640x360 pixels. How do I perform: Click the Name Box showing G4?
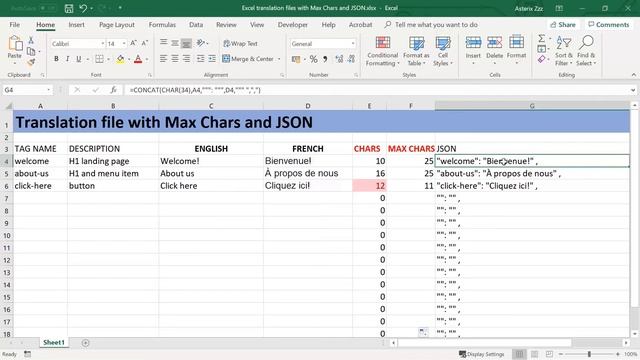27,90
